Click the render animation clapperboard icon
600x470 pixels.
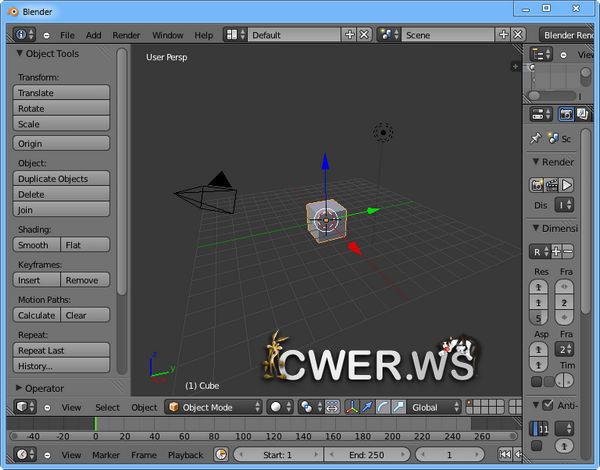point(551,184)
